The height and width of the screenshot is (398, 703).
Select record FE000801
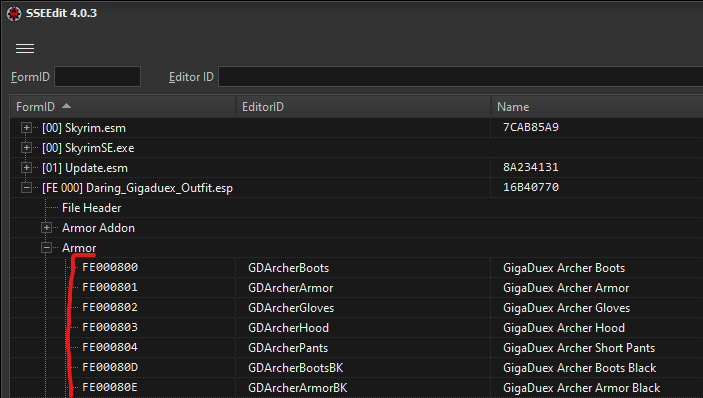(x=110, y=287)
